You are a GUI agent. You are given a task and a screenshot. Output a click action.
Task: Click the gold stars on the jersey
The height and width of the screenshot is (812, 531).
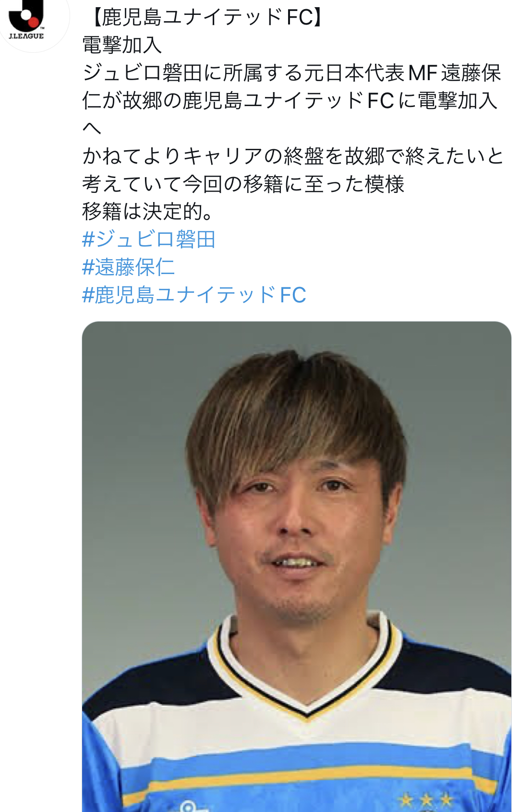click(425, 799)
